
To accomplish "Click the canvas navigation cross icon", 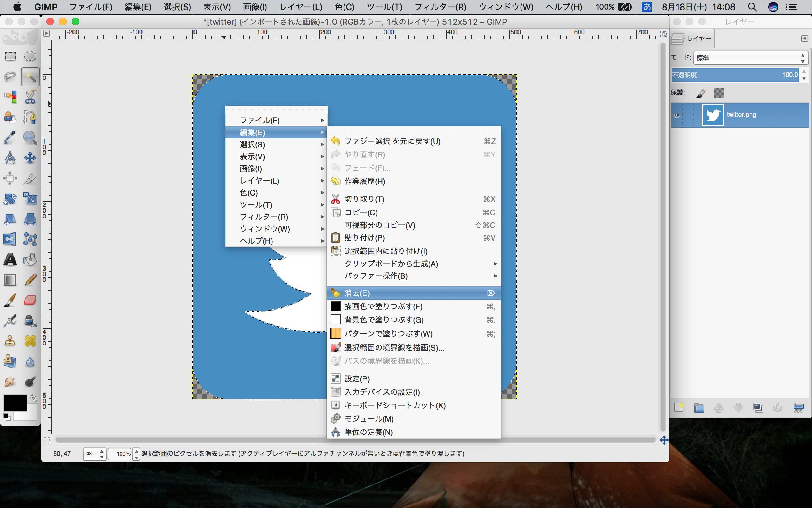I will (x=664, y=440).
